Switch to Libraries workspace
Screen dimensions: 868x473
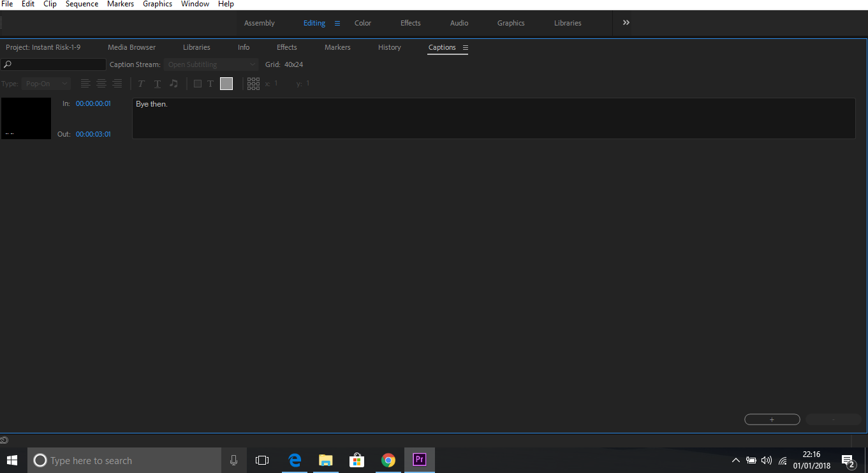(x=568, y=23)
